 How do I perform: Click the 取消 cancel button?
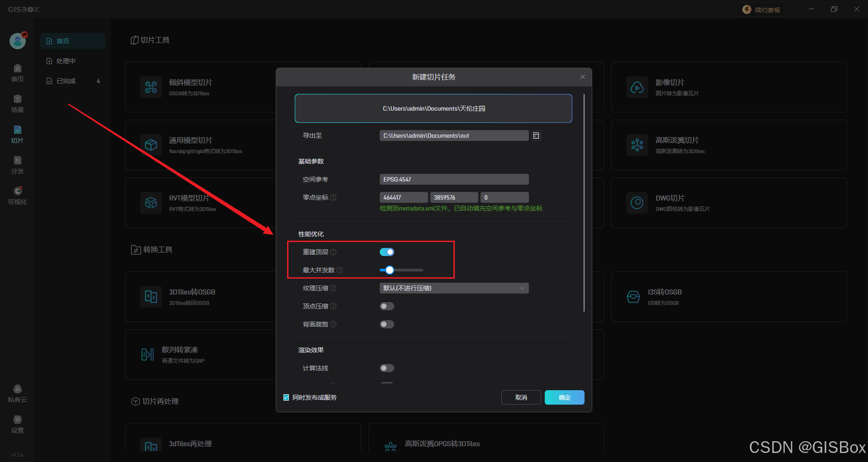(521, 397)
